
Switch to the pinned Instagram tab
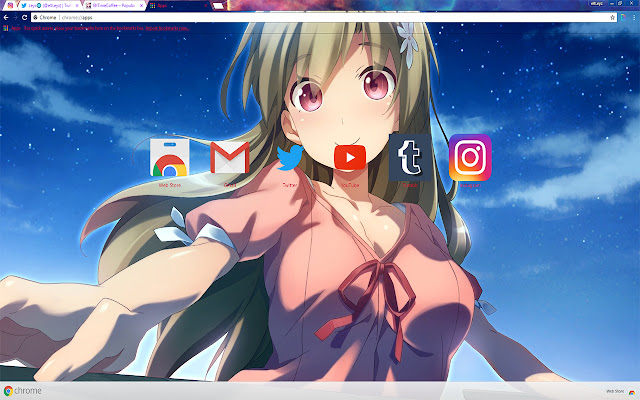point(10,5)
